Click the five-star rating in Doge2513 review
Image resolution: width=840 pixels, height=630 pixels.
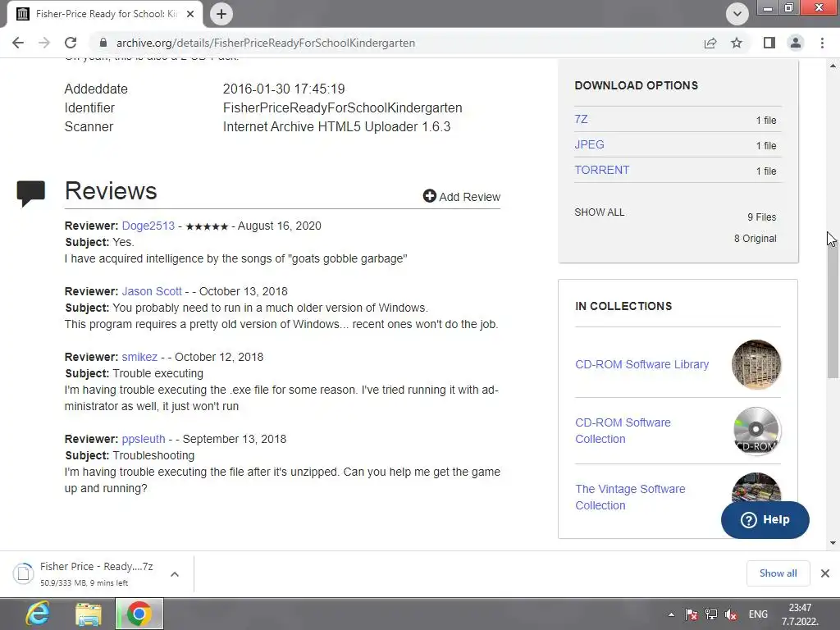click(x=207, y=226)
